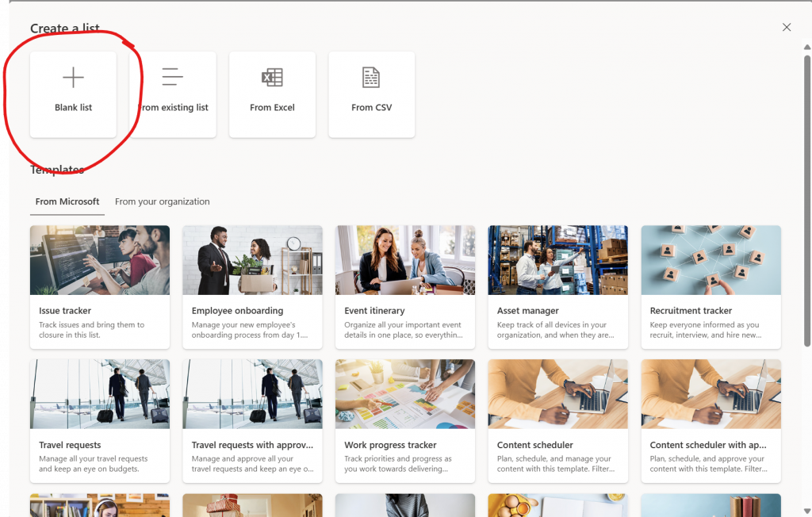Click the From CSV label text

click(x=371, y=108)
